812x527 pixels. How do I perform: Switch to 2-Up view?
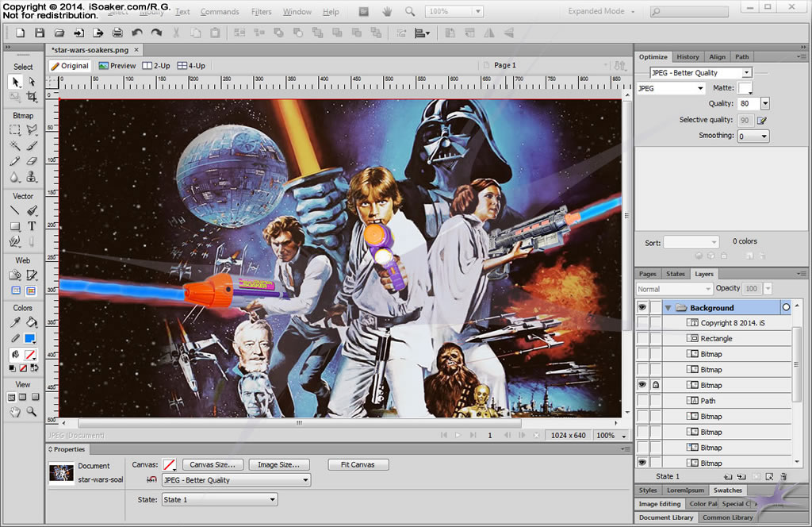tap(156, 66)
